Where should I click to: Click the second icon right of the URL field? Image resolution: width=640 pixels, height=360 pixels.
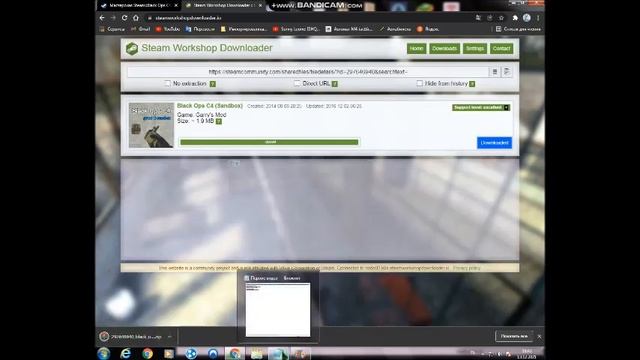click(507, 72)
